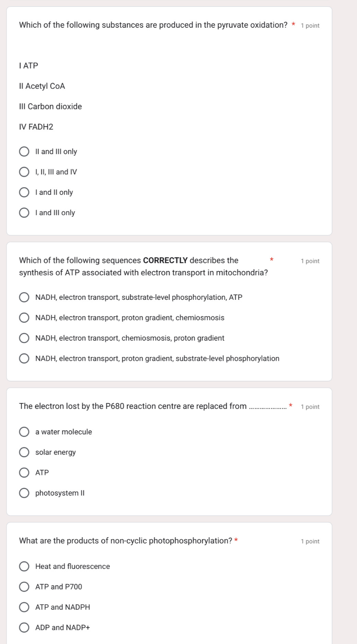Select "NADH, electron transport, substrate-level phosphorylation, ATP"
The image size is (357, 644).
click(24, 297)
